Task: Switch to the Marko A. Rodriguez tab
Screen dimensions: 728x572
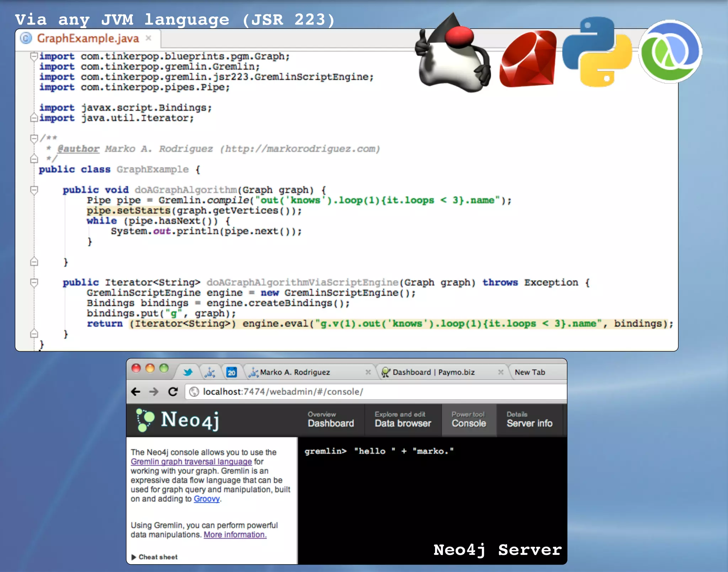Action: pyautogui.click(x=309, y=372)
